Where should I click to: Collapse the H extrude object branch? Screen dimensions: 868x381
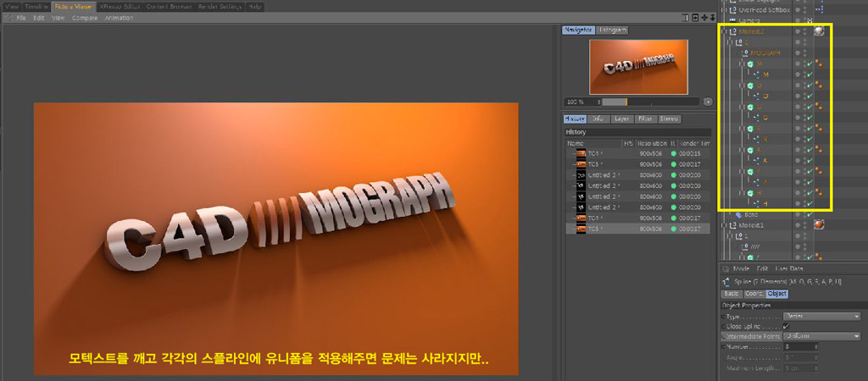pos(743,193)
